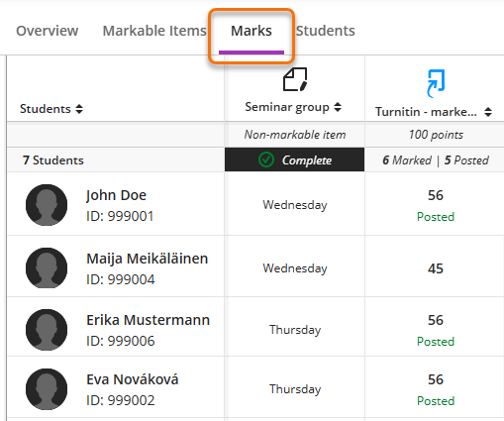Image resolution: width=504 pixels, height=421 pixels.
Task: Click Eva Nováková's mark of 56
Action: coord(436,379)
